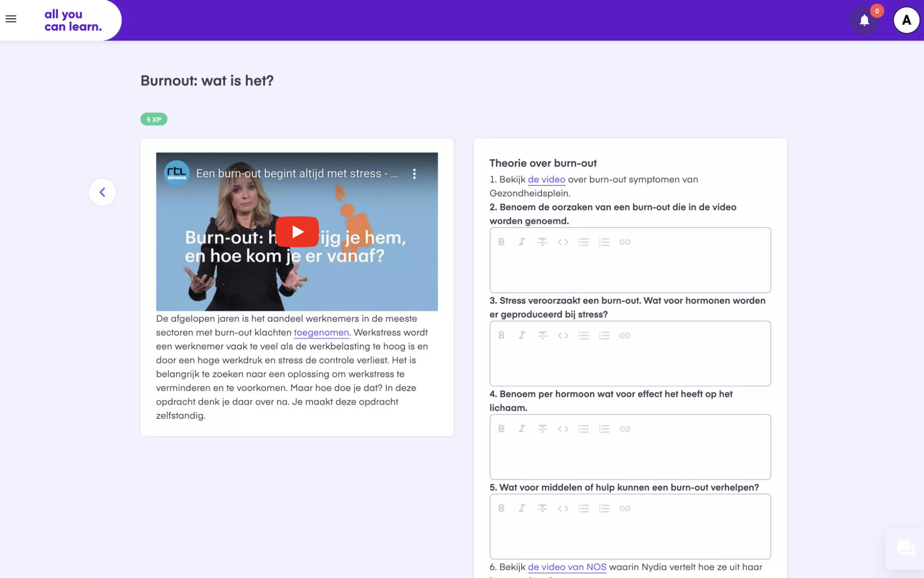Go back with the left chevron arrow
Image resolution: width=924 pixels, height=578 pixels.
102,192
